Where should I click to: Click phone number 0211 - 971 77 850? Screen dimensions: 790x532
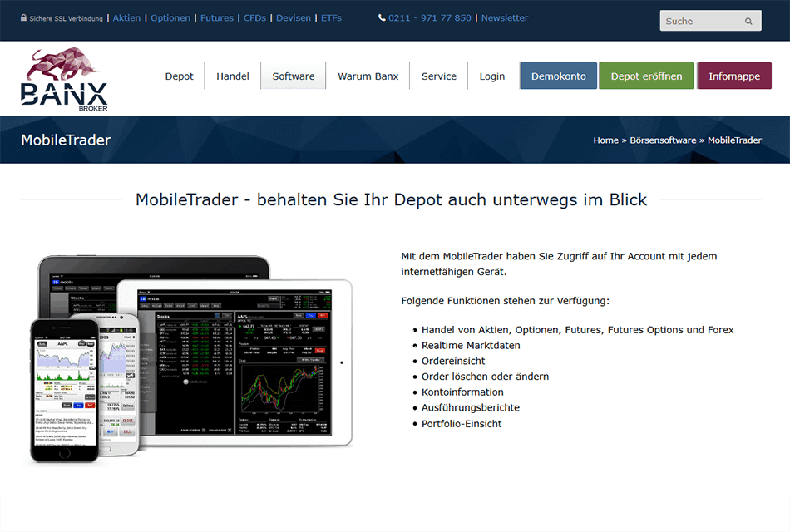pos(429,17)
